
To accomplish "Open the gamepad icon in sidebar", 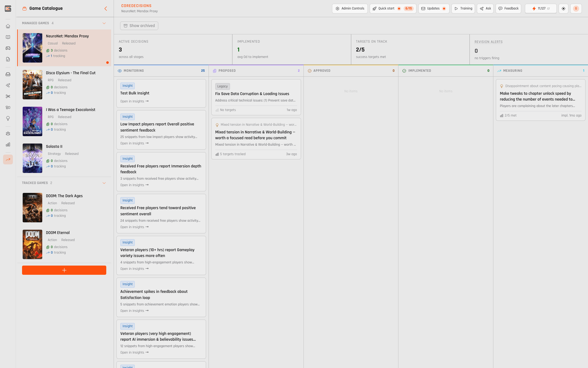I will pyautogui.click(x=8, y=48).
